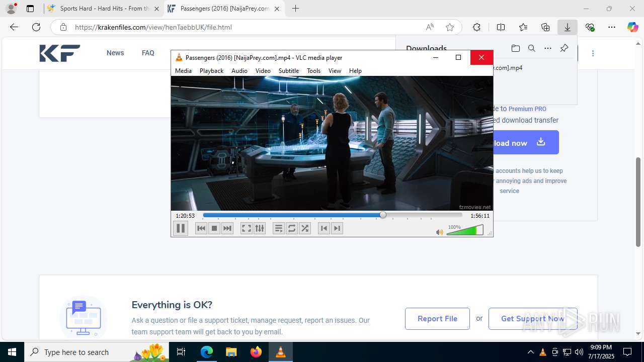The image size is (644, 362).
Task: Show VLC extended settings
Action: coord(260,228)
